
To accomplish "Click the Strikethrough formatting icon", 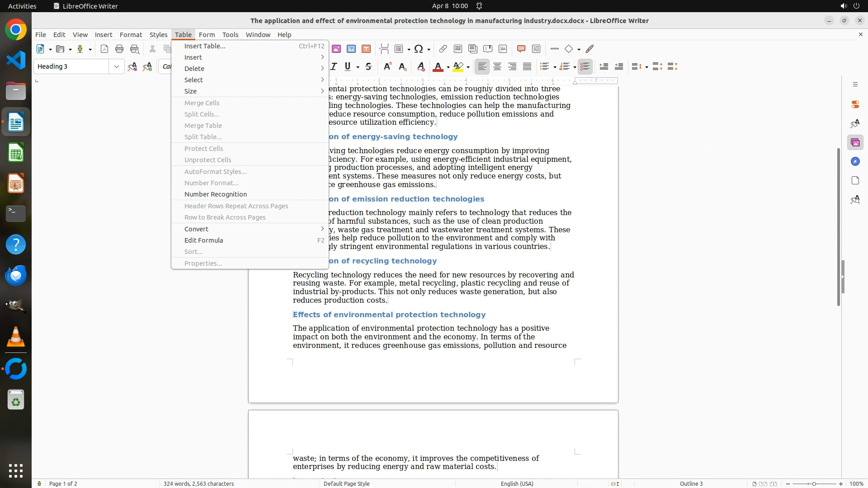I will 368,67.
